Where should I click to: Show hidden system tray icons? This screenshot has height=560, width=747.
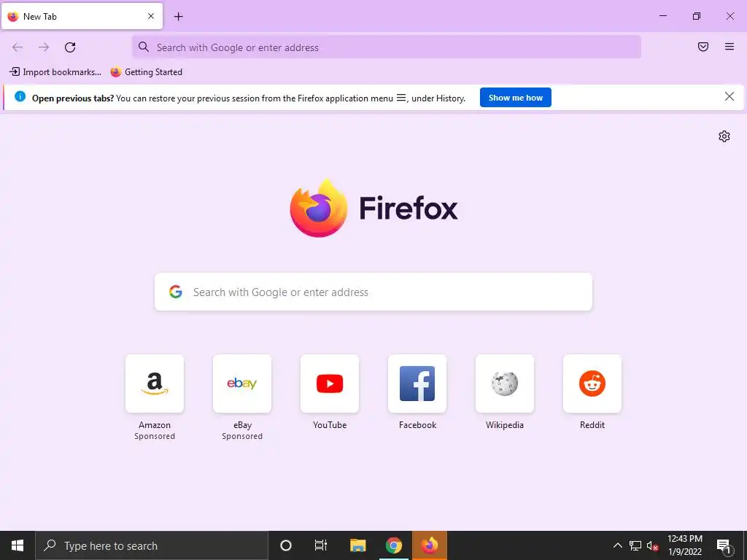point(617,545)
